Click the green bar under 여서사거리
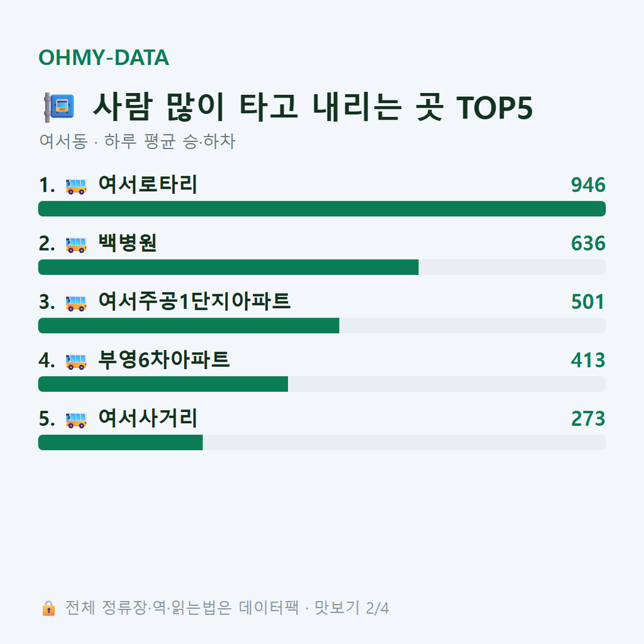 coord(120,442)
